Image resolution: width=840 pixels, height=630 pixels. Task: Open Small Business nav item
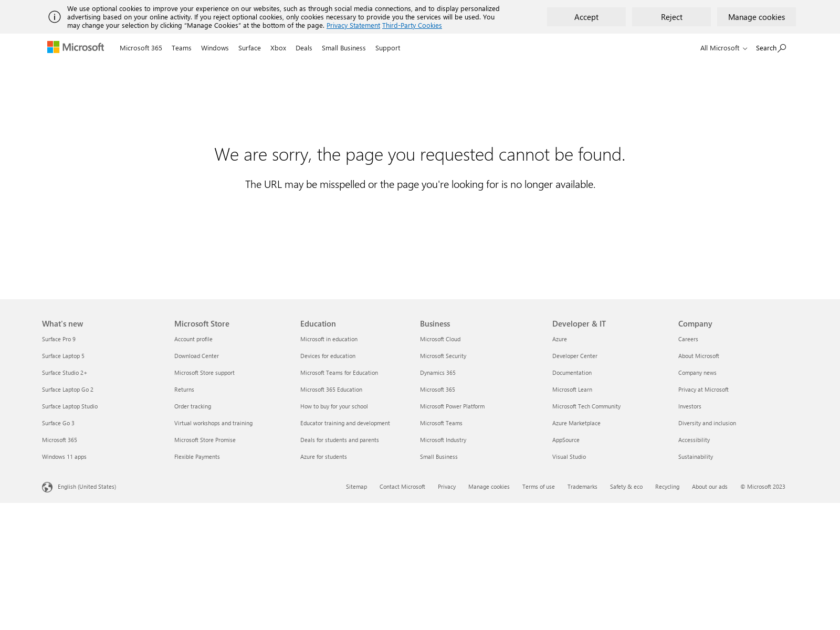pyautogui.click(x=344, y=48)
